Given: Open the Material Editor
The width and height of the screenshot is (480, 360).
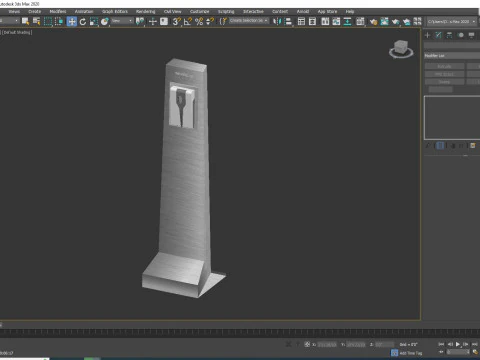Looking at the screenshot, I should tap(360, 22).
